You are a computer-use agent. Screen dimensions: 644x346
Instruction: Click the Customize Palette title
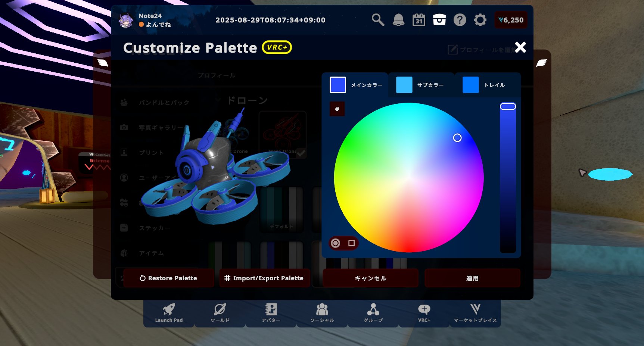(x=190, y=48)
